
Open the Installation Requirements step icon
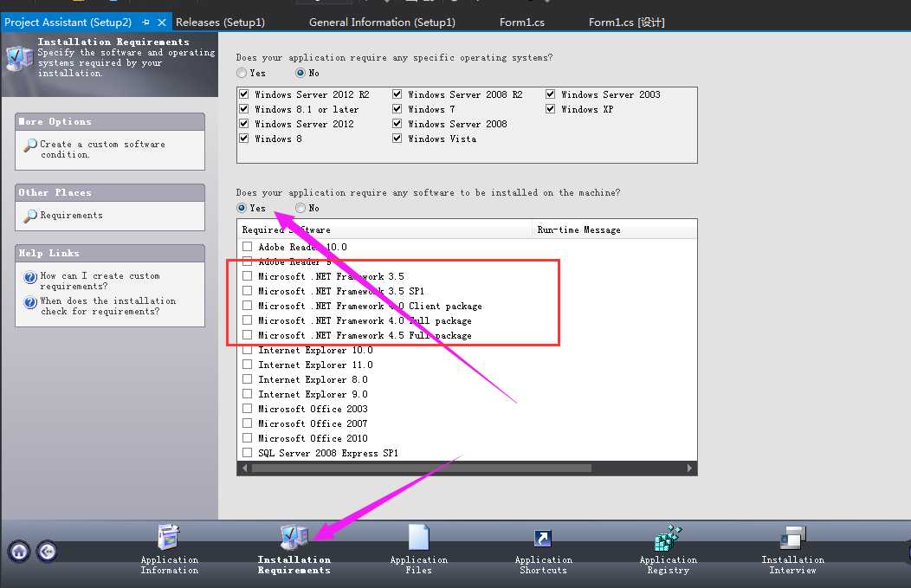point(294,536)
